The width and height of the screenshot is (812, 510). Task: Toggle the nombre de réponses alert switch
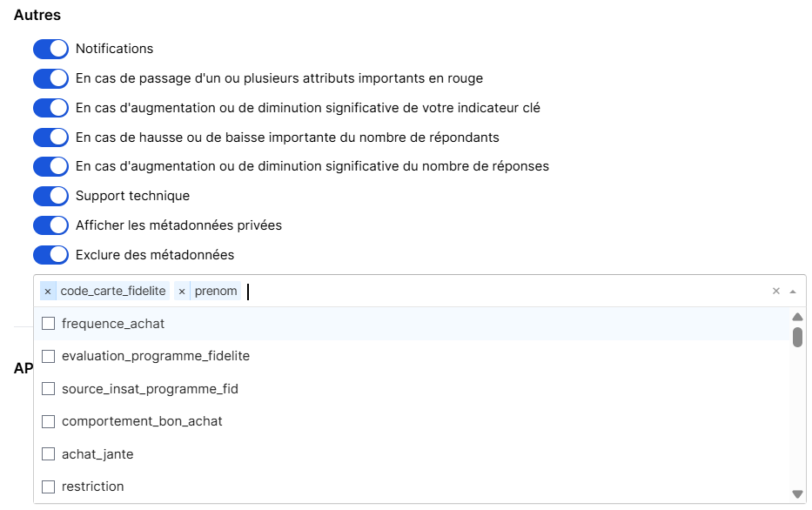click(x=50, y=166)
